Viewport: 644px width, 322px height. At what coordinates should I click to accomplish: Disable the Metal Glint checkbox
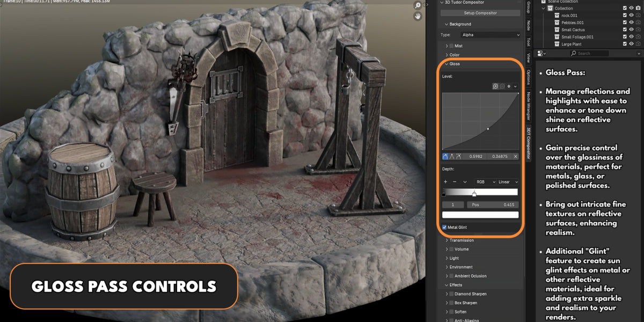444,228
